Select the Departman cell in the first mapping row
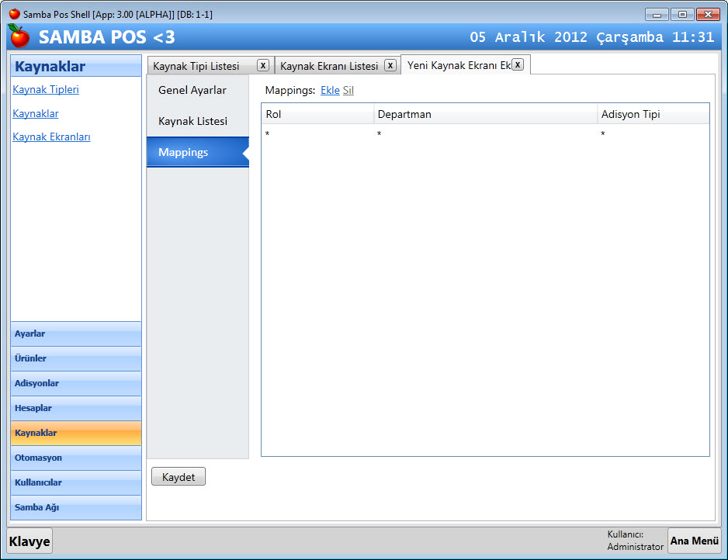 coord(485,135)
